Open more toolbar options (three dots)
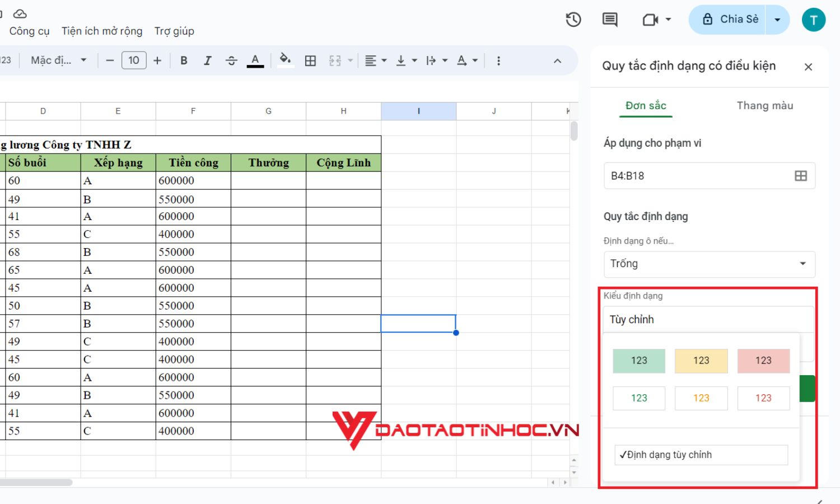The height and width of the screenshot is (504, 840). point(498,60)
